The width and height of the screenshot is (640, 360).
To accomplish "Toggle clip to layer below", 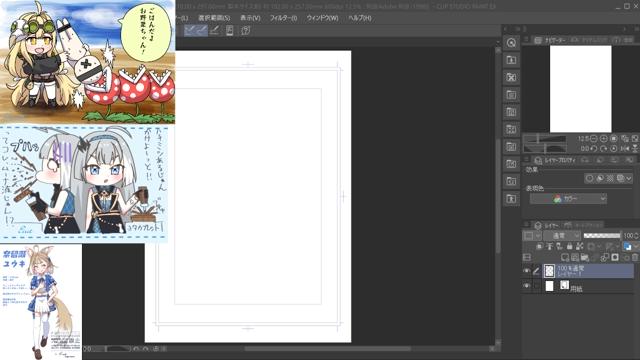I will click(539, 246).
